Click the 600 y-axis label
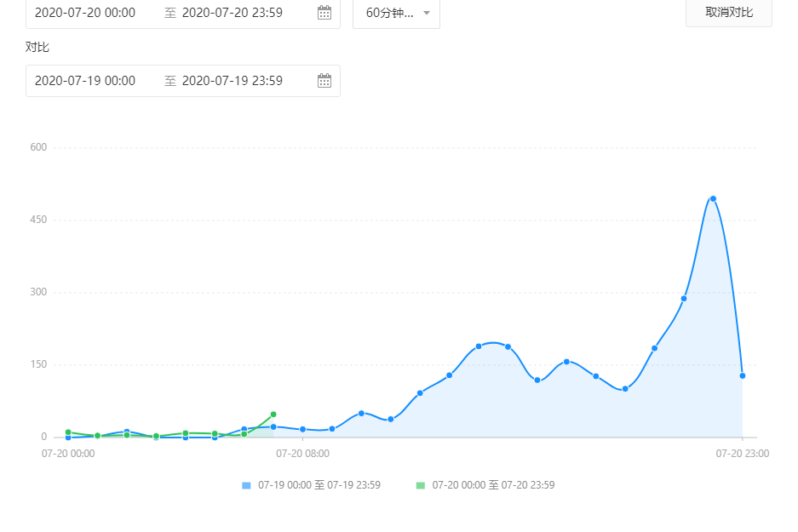The height and width of the screenshot is (532, 798). (x=38, y=147)
